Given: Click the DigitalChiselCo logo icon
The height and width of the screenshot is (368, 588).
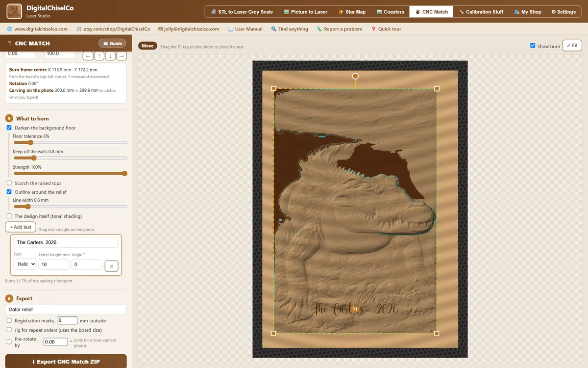Looking at the screenshot, I should point(14,11).
